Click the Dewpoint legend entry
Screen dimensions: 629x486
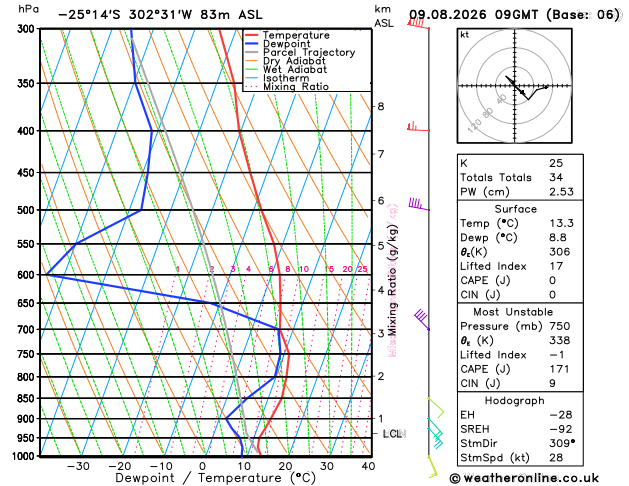[278, 44]
